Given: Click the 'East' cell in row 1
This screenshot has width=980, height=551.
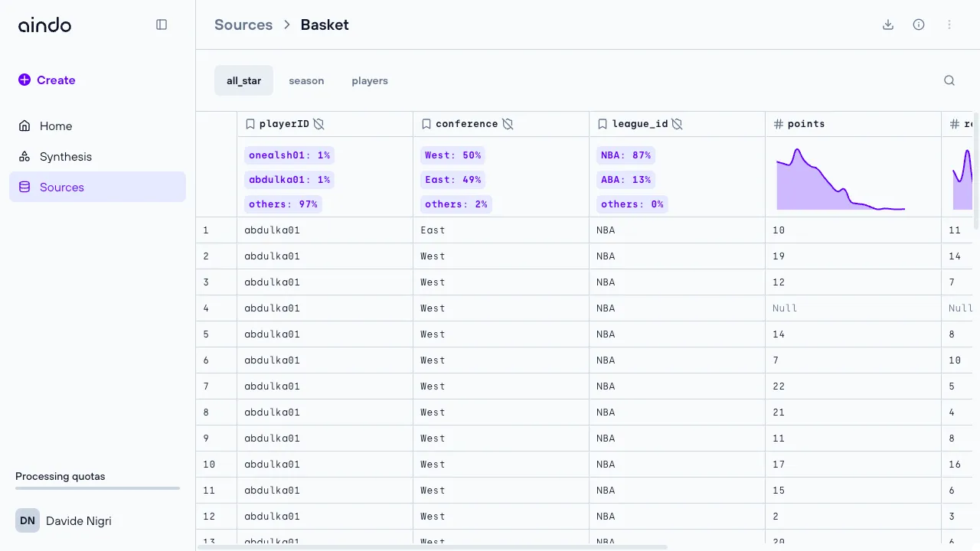Looking at the screenshot, I should click(x=501, y=230).
